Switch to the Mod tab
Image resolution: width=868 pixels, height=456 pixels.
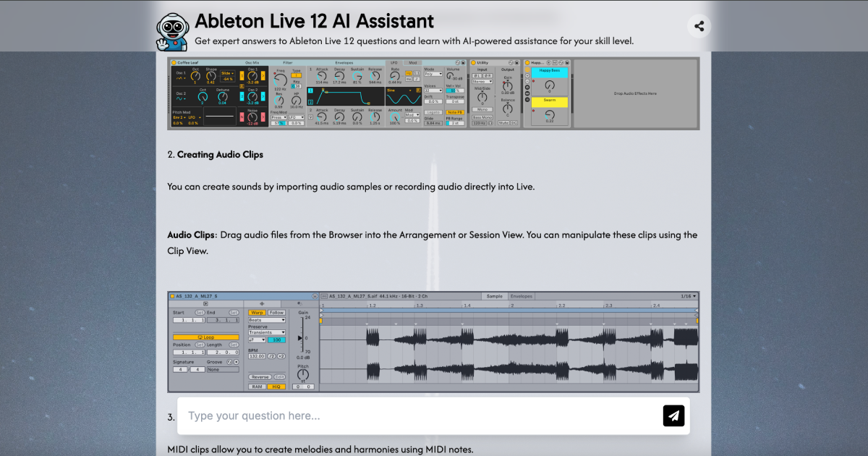coord(413,62)
